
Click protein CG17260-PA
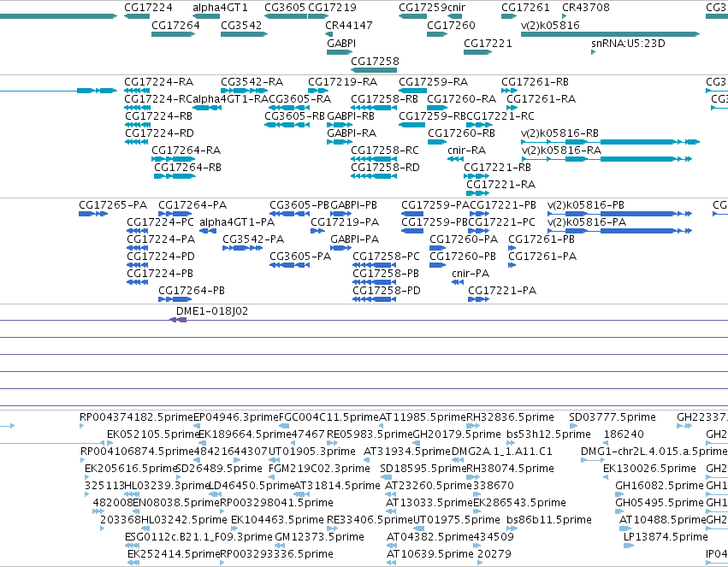(438, 248)
